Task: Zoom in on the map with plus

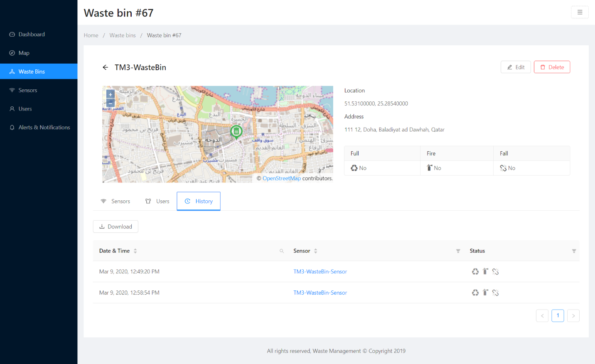Action: point(111,94)
